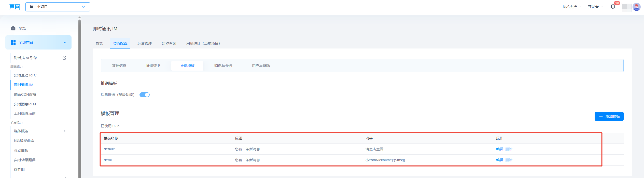Expand the 媒体服务 submenu arrow
Image resolution: width=644 pixels, height=178 pixels.
point(65,131)
